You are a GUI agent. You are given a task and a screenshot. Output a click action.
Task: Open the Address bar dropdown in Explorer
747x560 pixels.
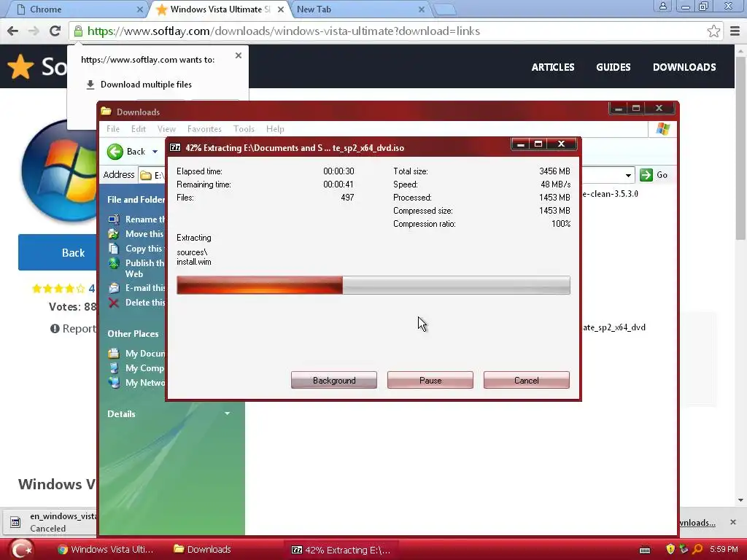pyautogui.click(x=628, y=175)
